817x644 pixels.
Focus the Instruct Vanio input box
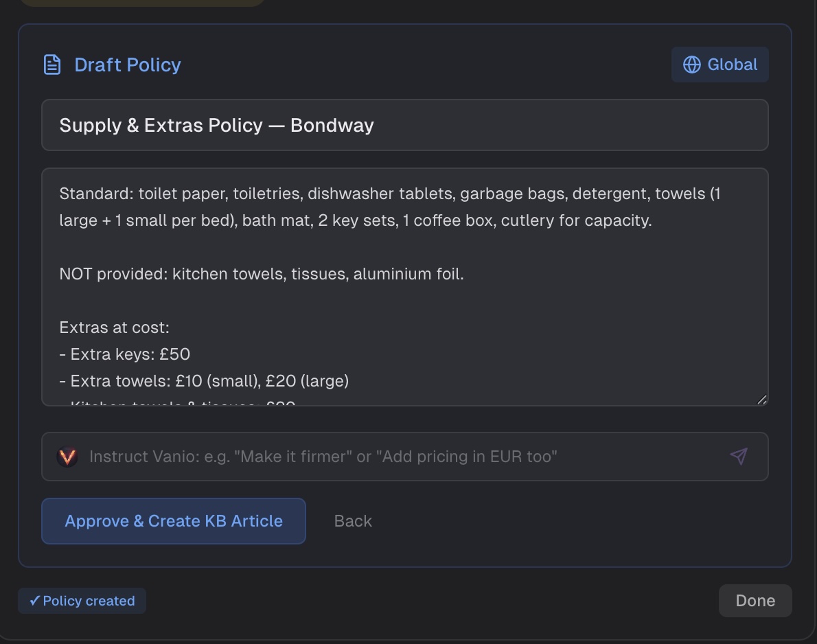coord(405,457)
